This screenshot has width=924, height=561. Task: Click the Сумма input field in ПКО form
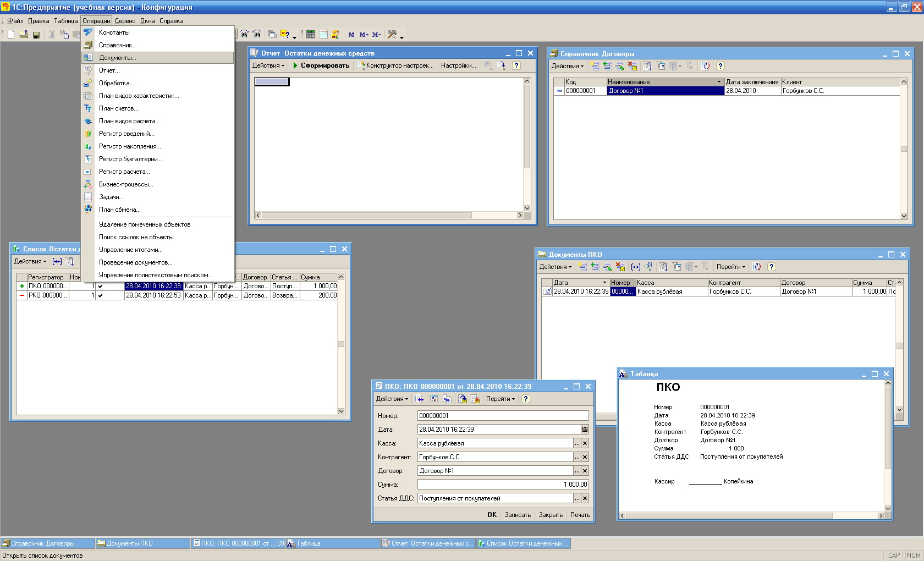pos(503,485)
